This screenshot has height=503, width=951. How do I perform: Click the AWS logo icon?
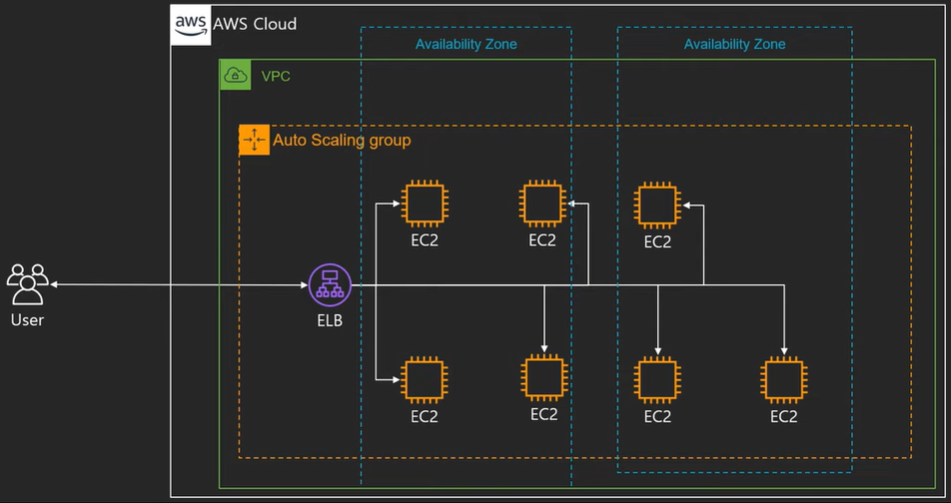click(x=191, y=24)
